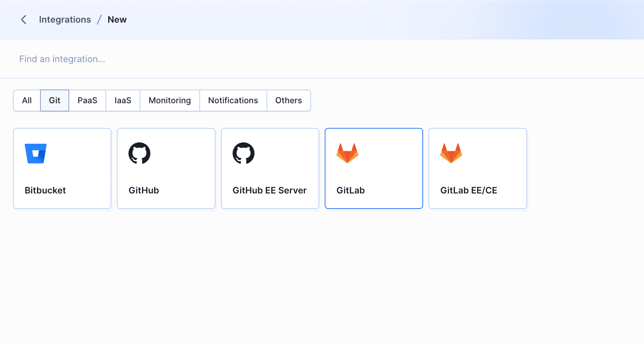Choose the GitHub card label
644x343 pixels.
144,190
